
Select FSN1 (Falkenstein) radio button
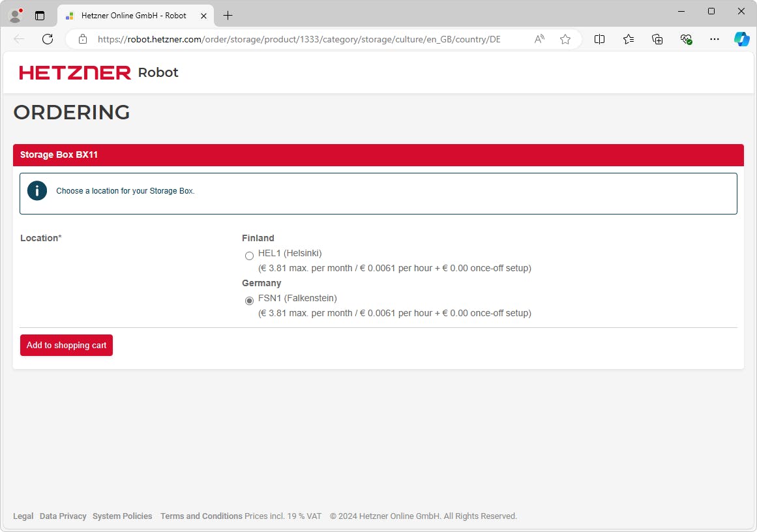(x=249, y=301)
